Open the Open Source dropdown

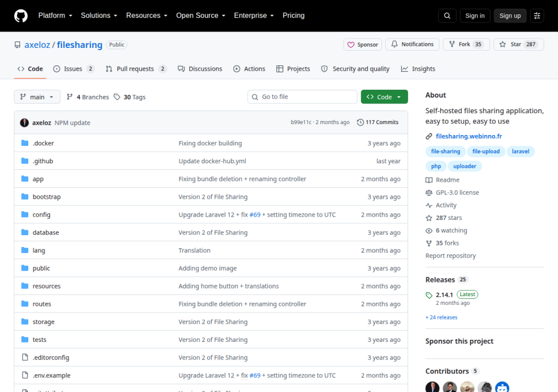coord(201,15)
